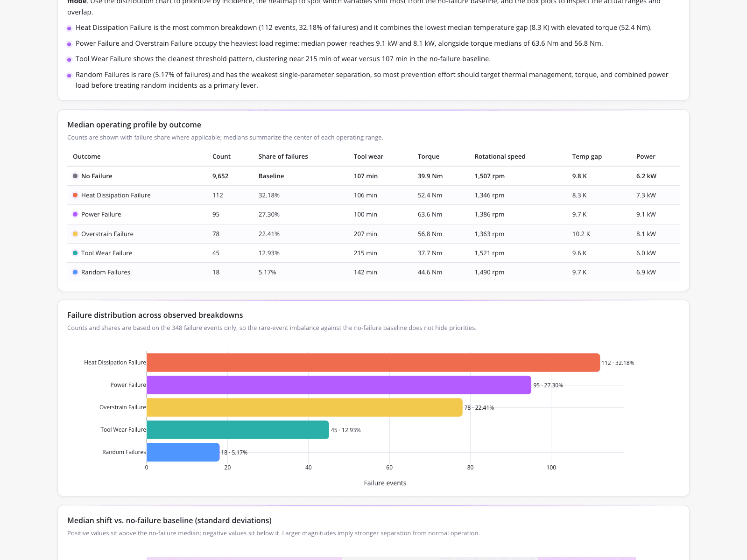
Task: Click the 60 tick on the chart axis
Action: [x=389, y=468]
